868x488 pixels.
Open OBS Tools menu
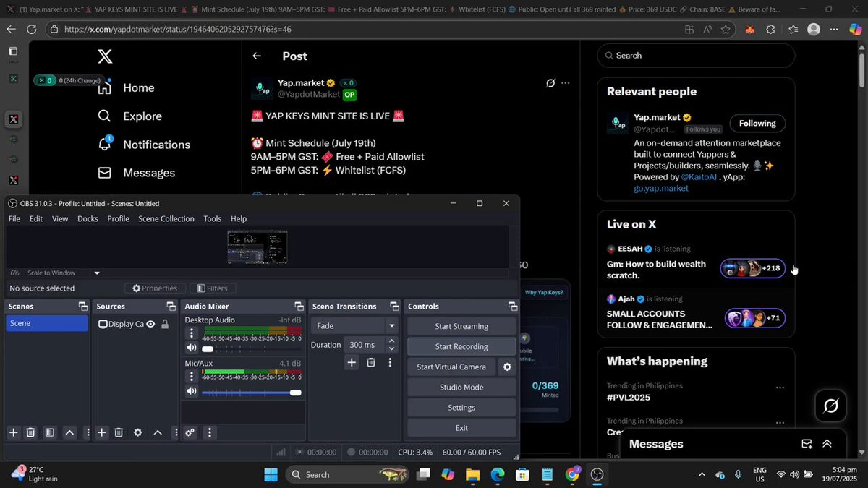point(213,218)
